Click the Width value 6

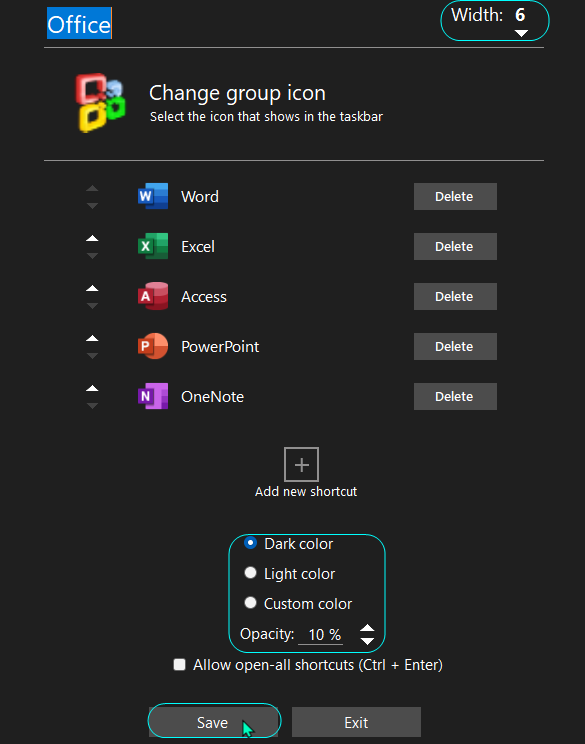520,15
